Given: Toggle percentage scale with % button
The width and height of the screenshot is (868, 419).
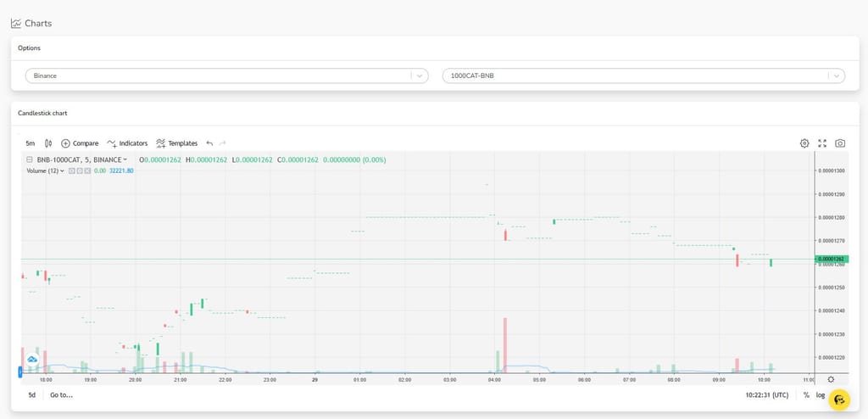Looking at the screenshot, I should pyautogui.click(x=806, y=395).
